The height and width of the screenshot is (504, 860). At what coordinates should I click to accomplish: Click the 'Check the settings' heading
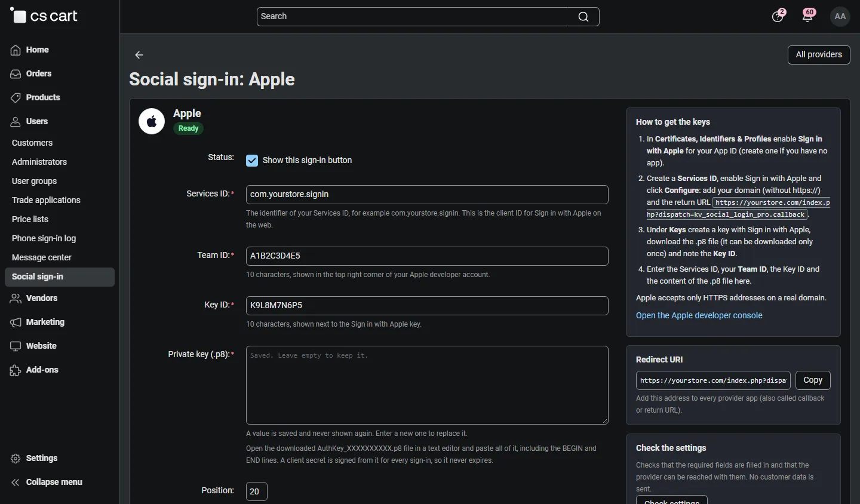point(671,448)
